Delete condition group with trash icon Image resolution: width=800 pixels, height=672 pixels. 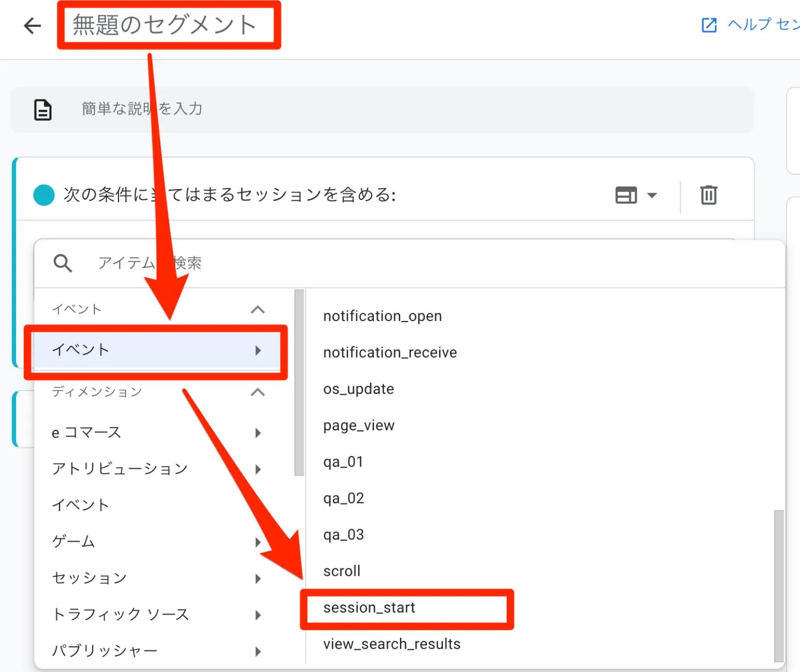709,195
